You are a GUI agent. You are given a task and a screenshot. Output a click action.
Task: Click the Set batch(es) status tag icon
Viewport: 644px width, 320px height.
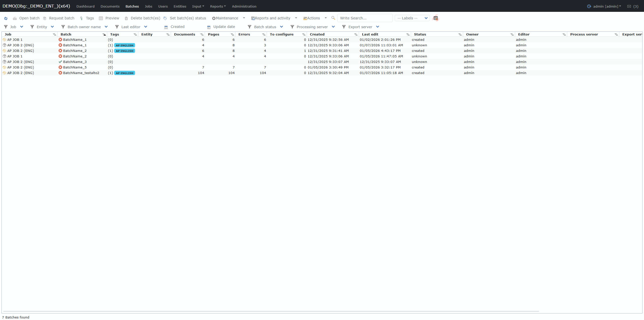coord(165,18)
